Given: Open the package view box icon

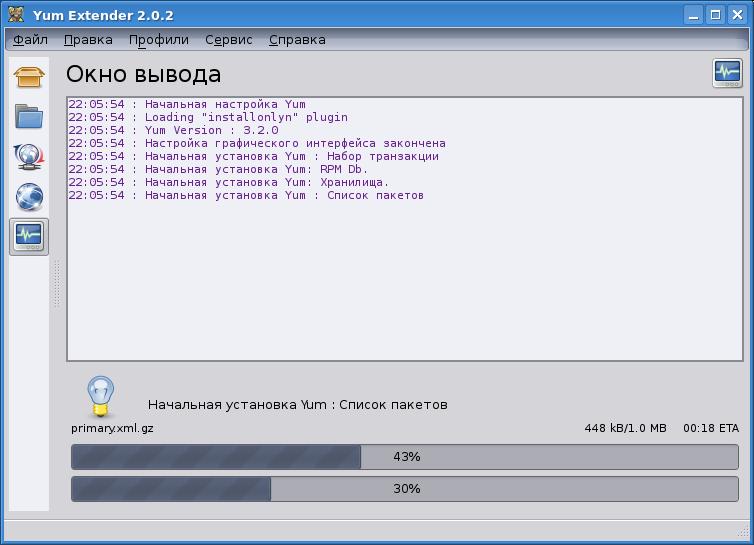Looking at the screenshot, I should (29, 77).
